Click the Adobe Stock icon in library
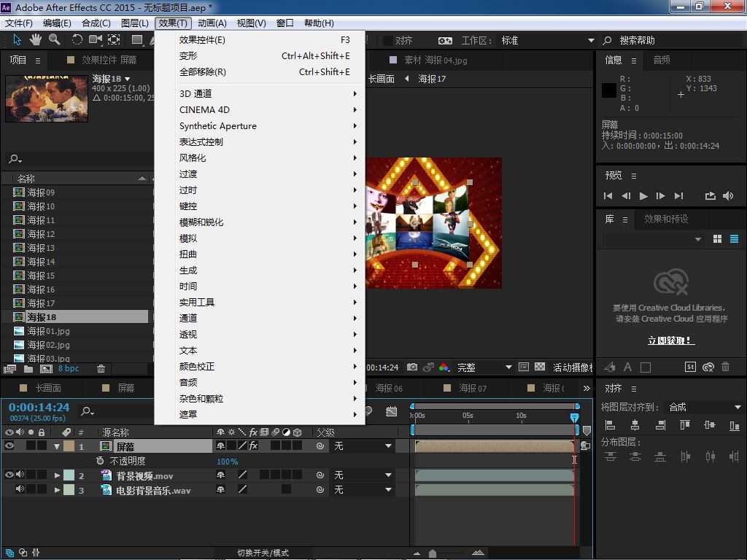This screenshot has height=560, width=747. pos(690,367)
